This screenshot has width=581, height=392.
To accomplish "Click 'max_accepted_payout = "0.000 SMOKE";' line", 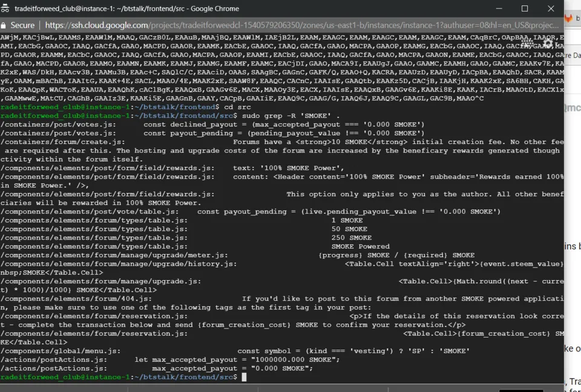I will [232, 368].
